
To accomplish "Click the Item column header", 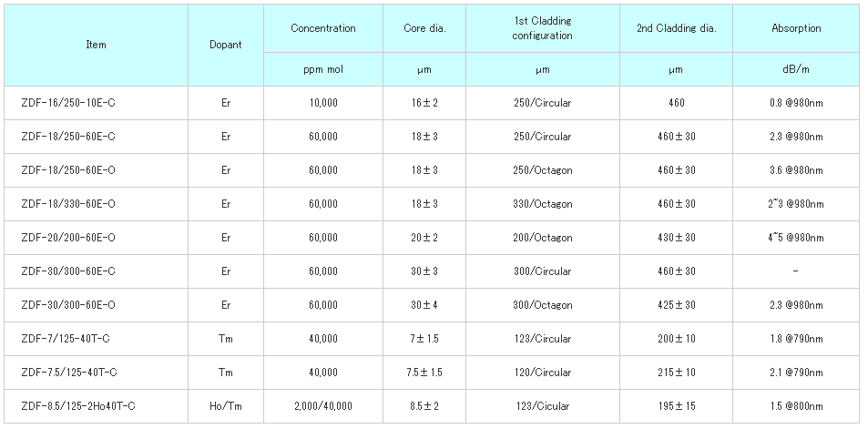I will click(96, 45).
